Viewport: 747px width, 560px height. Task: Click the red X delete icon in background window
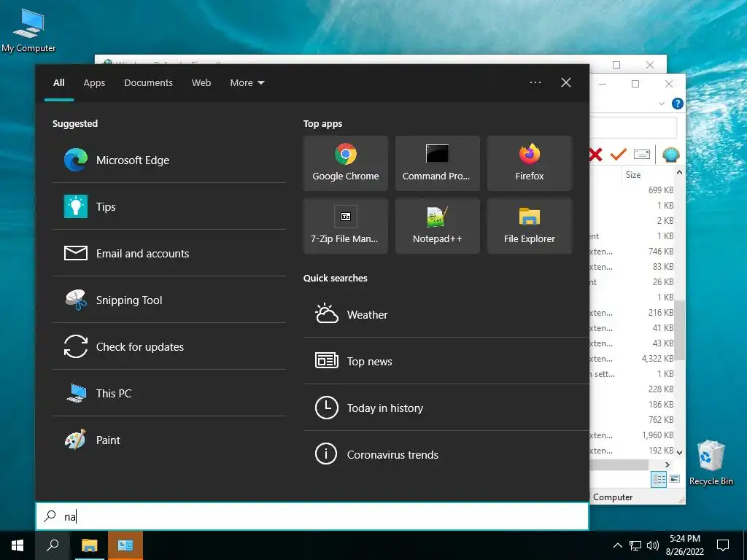pyautogui.click(x=595, y=155)
